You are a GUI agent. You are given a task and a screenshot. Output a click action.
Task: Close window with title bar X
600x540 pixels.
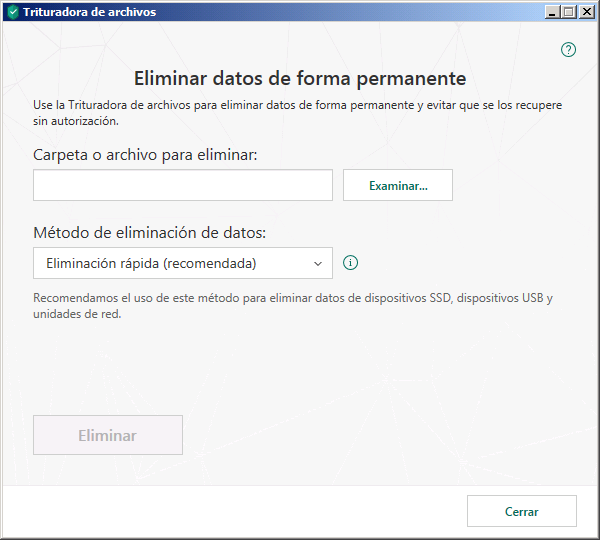pos(587,12)
